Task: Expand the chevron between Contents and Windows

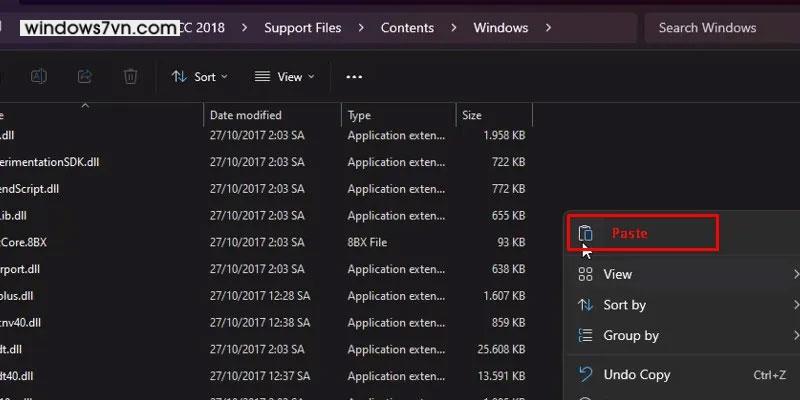Action: [454, 28]
